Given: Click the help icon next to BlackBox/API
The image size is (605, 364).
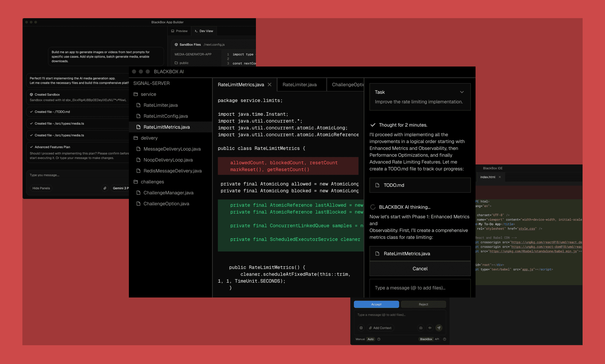Looking at the screenshot, I should [x=444, y=339].
